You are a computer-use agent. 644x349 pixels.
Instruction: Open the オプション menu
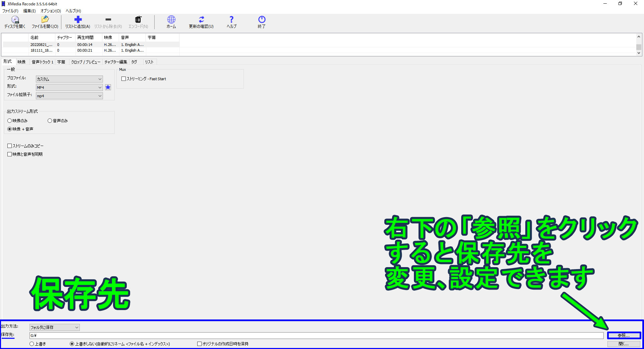pos(51,11)
